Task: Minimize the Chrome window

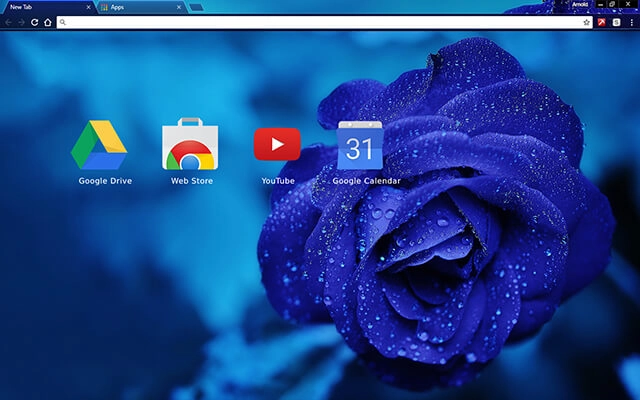Action: click(600, 4)
